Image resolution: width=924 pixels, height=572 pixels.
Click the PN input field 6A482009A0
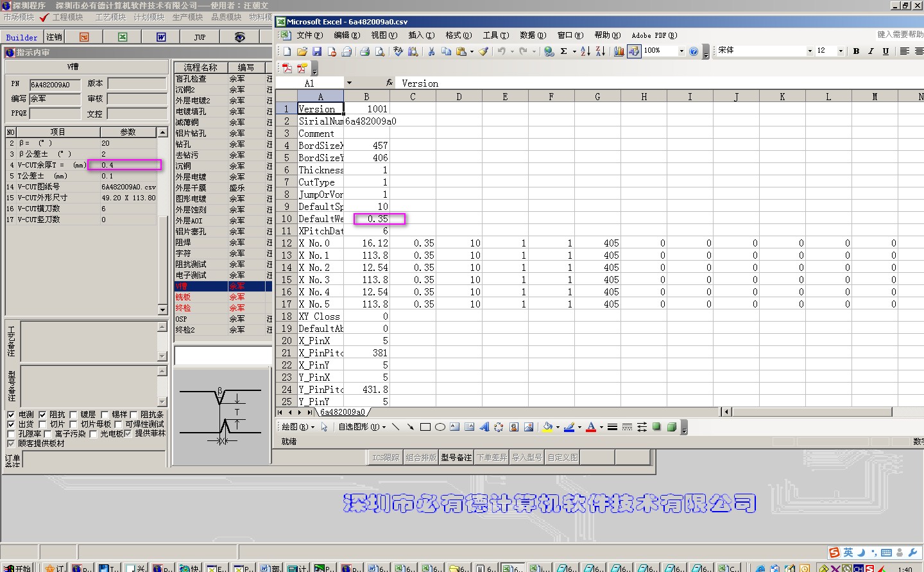pos(55,84)
